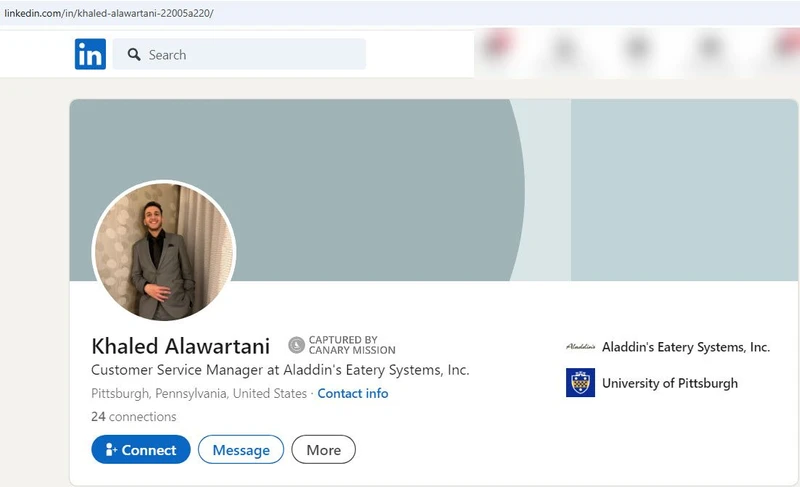Click the 24 connections text
The height and width of the screenshot is (487, 800).
click(x=134, y=417)
